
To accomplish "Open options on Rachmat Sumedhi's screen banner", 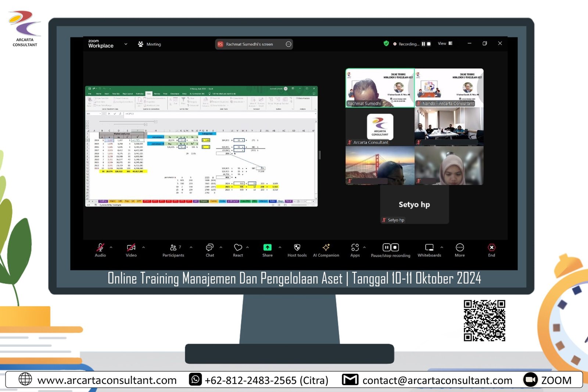I will tap(288, 44).
